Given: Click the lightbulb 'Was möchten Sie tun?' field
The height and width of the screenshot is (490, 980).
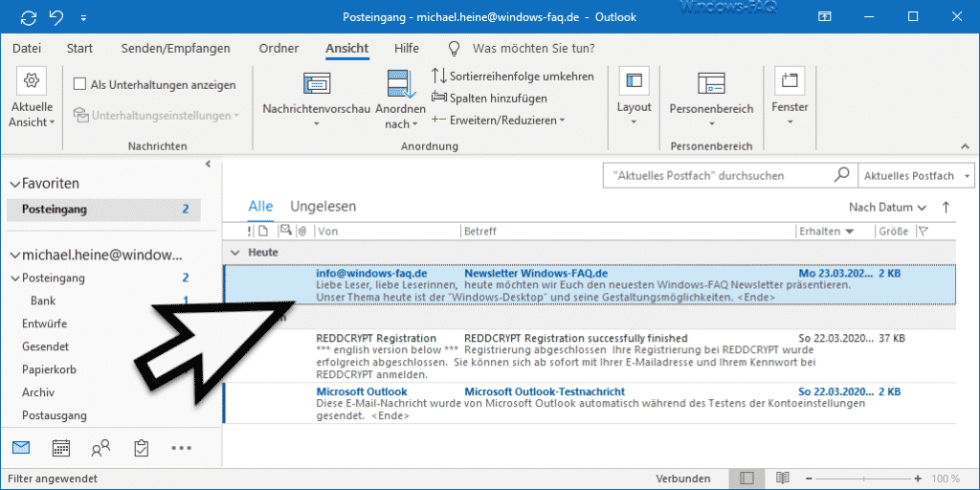Looking at the screenshot, I should 523,48.
